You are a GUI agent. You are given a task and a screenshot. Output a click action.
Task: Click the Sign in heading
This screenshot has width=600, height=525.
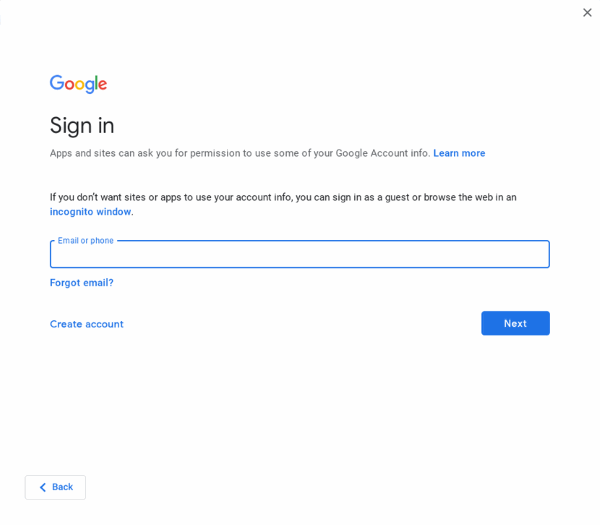[82, 126]
